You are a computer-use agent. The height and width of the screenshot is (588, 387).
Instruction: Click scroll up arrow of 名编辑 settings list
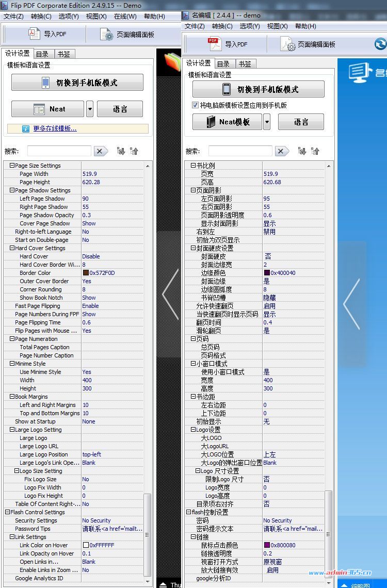329,166
